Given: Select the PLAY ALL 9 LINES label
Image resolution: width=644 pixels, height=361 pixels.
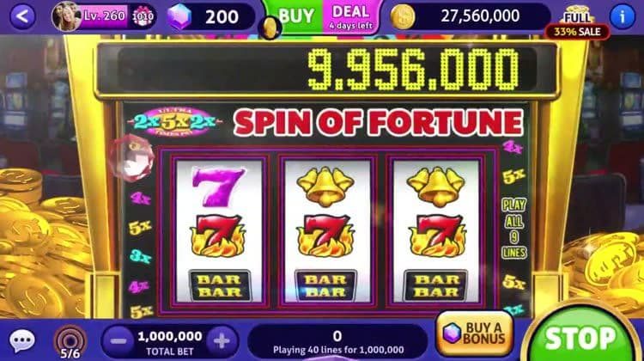Looking at the screenshot, I should click(514, 229).
